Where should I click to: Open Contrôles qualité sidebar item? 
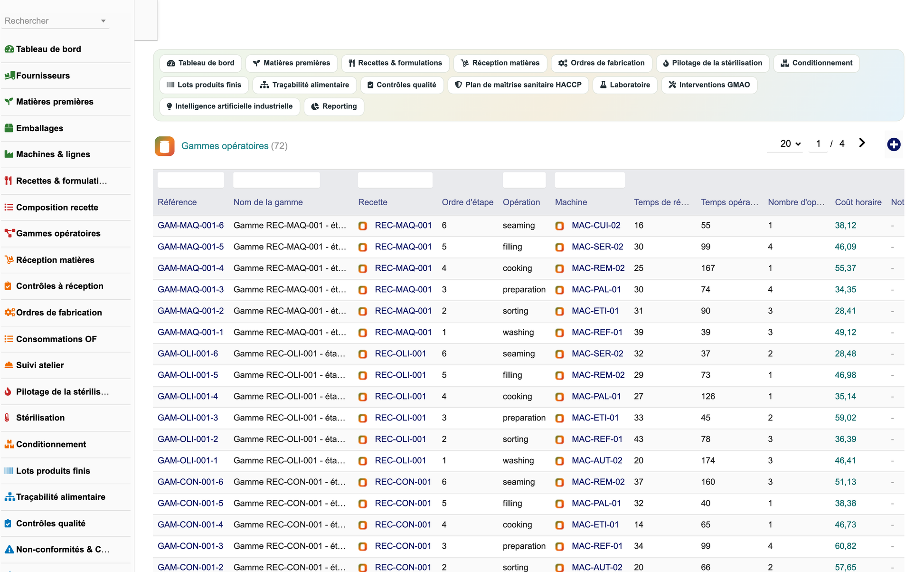tap(45, 523)
